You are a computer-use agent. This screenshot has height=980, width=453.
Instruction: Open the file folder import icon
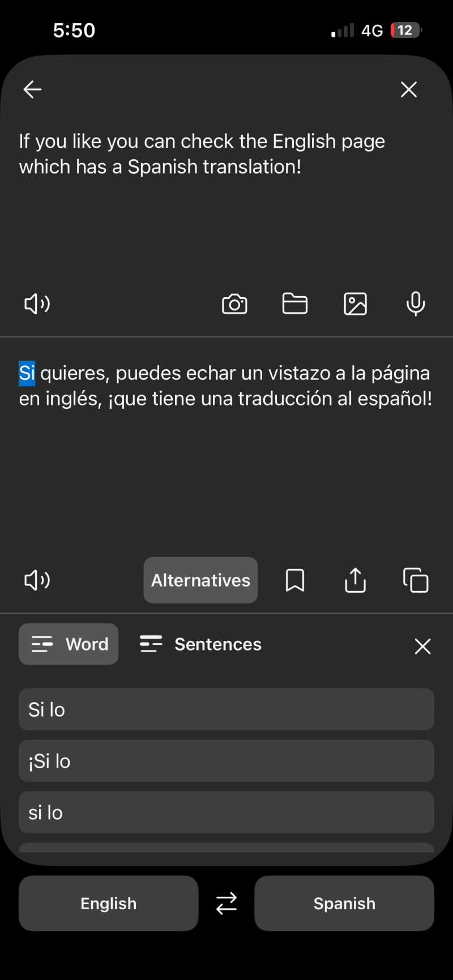click(295, 303)
